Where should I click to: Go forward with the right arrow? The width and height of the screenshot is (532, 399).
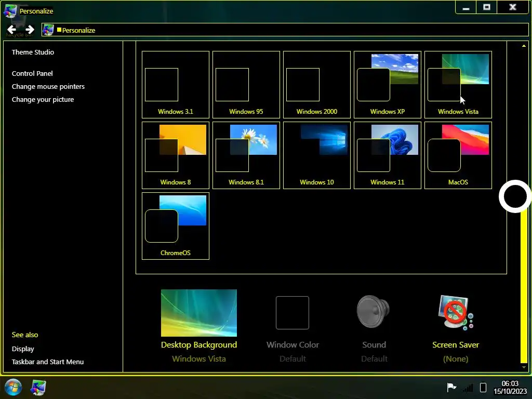click(x=30, y=30)
